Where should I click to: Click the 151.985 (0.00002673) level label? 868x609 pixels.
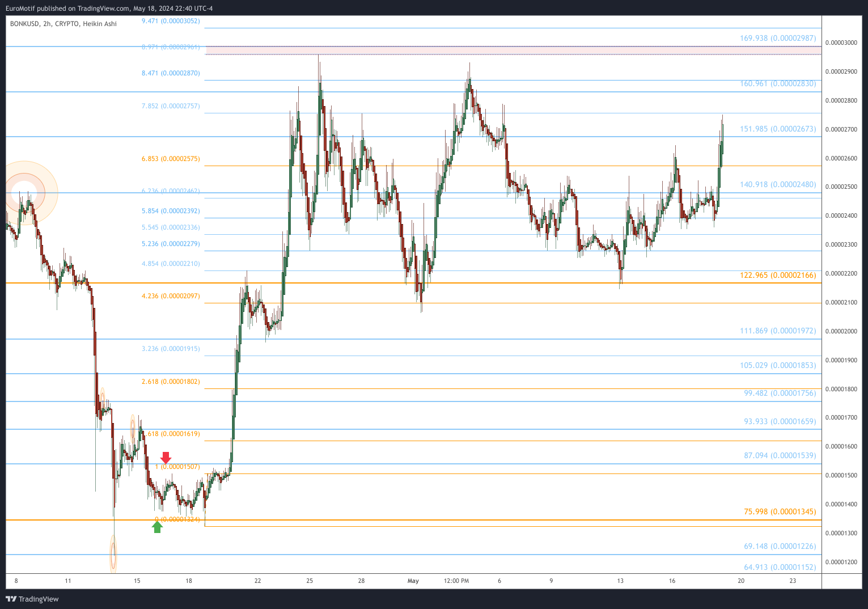click(778, 129)
